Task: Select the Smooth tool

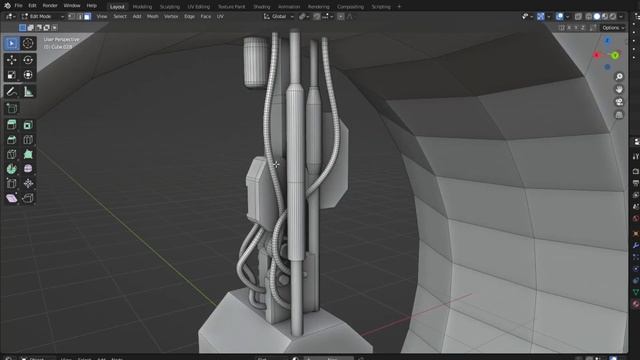Action: (28, 169)
